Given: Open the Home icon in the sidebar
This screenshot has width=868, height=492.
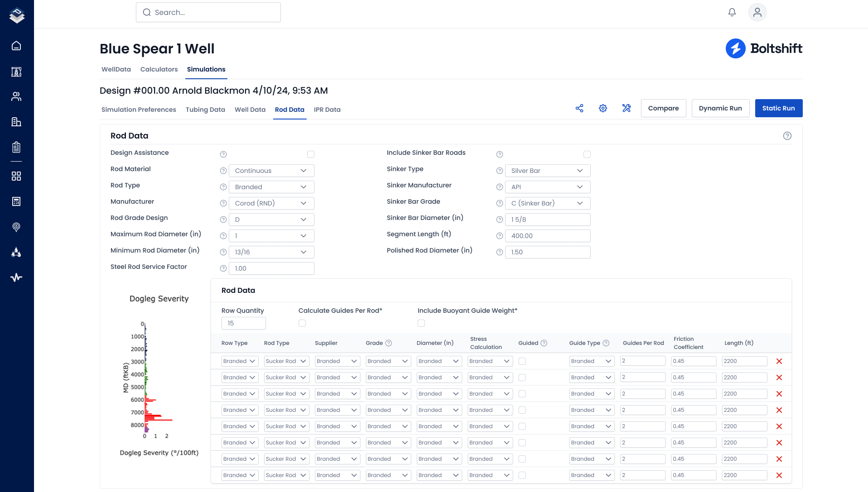Looking at the screenshot, I should pos(16,46).
